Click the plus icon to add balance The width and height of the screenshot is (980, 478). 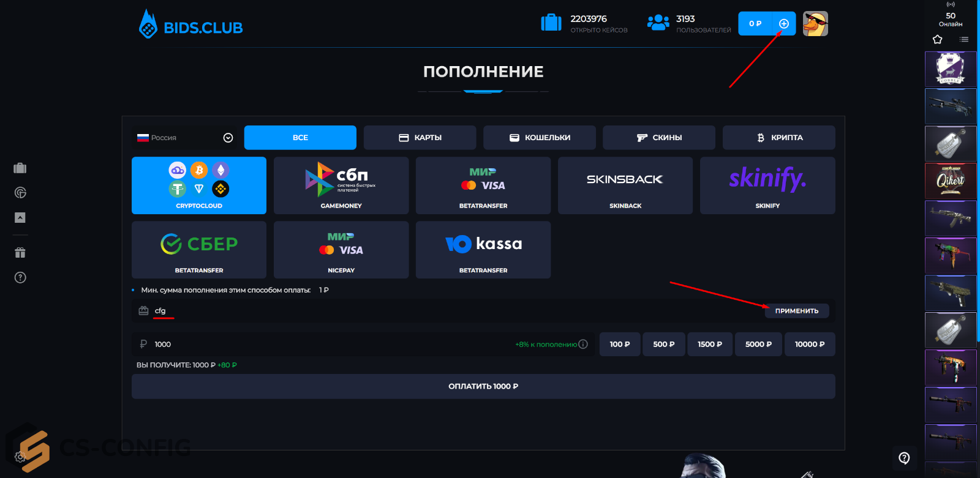(783, 24)
